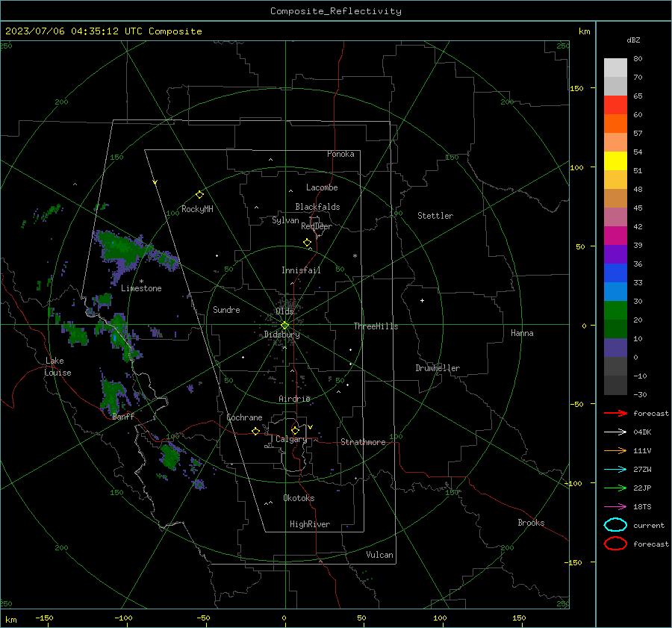Pick the red 60-65 dBZ swatch
The image size is (672, 628).
point(615,105)
